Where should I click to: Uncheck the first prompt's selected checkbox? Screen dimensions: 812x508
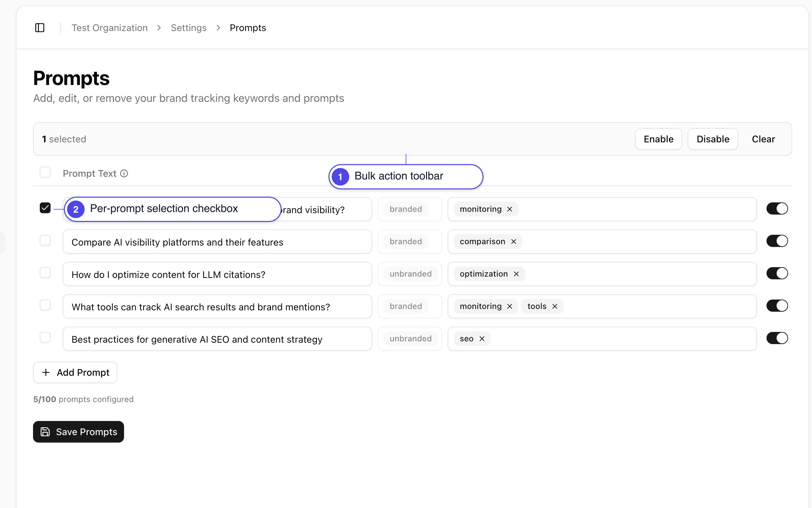[x=45, y=208]
